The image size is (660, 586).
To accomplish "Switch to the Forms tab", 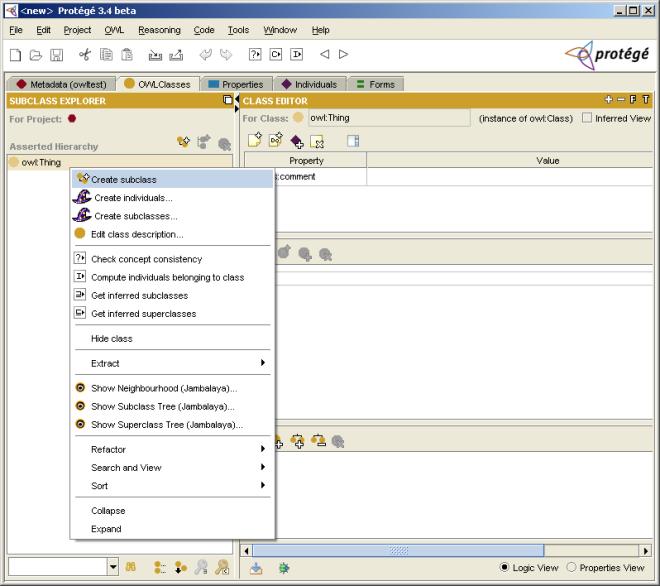I will click(375, 84).
